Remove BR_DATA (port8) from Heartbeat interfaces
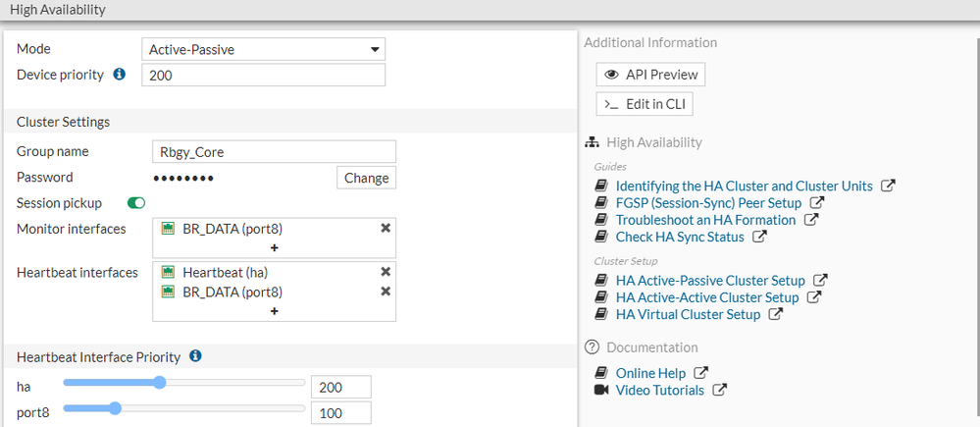 [x=386, y=292]
